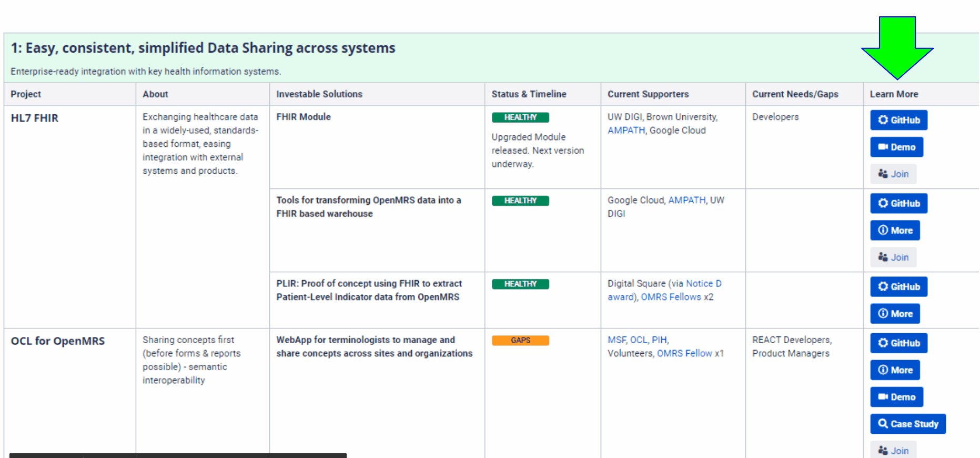The width and height of the screenshot is (980, 458).
Task: Click HEALTHY badge in FHIR Module row
Action: (520, 117)
